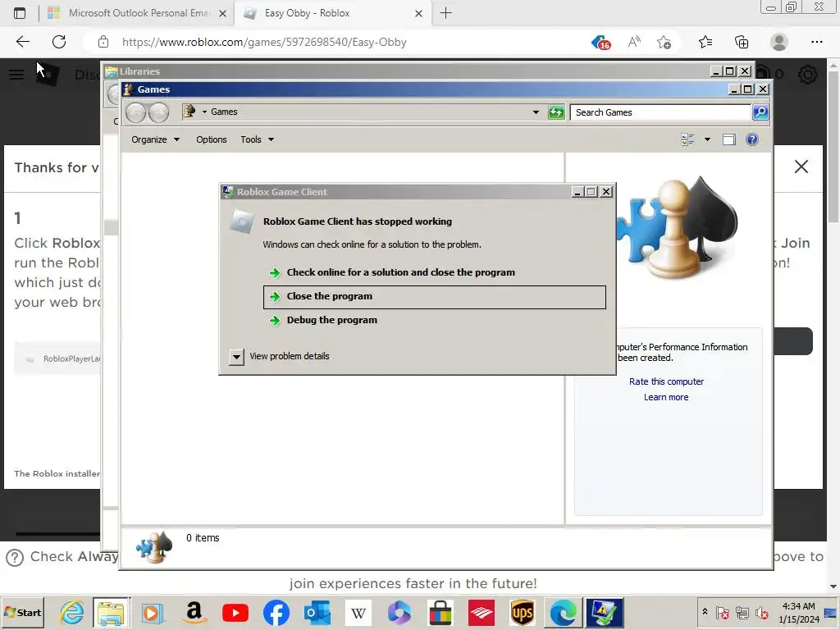Open Games window help icon
840x630 pixels.
click(x=752, y=139)
